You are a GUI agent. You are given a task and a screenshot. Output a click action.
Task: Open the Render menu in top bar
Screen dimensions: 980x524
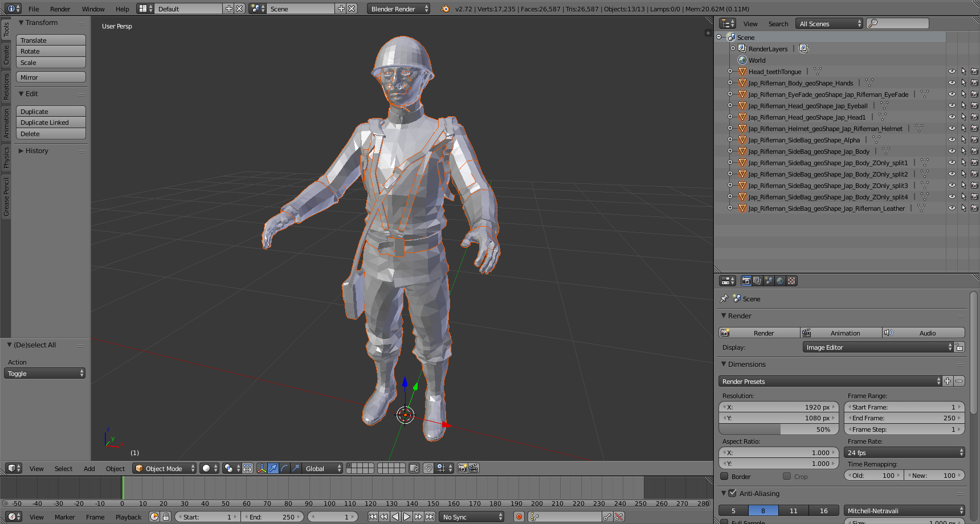click(60, 9)
